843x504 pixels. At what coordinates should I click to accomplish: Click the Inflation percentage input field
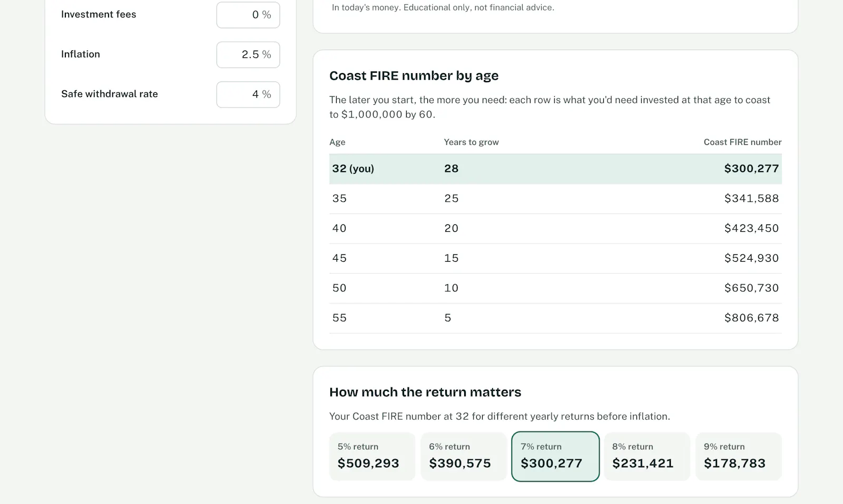tap(248, 55)
